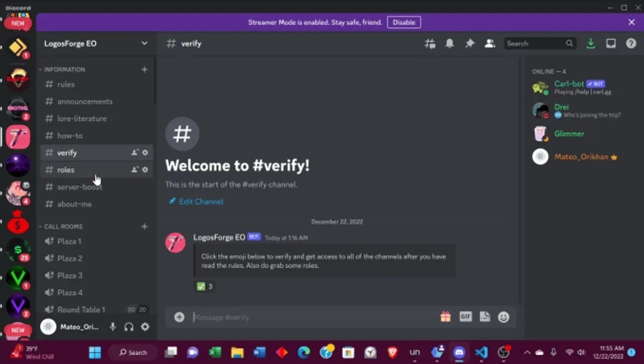Select the roles channel
The height and width of the screenshot is (364, 644).
(97, 170)
